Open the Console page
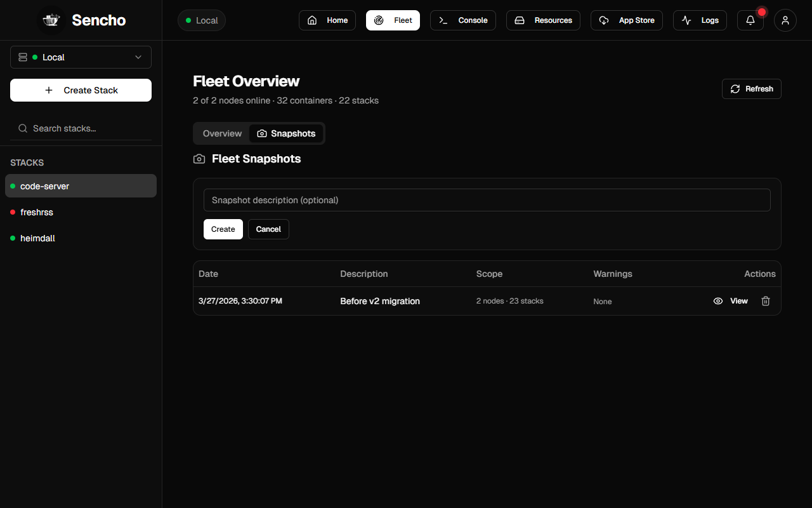 pyautogui.click(x=463, y=20)
